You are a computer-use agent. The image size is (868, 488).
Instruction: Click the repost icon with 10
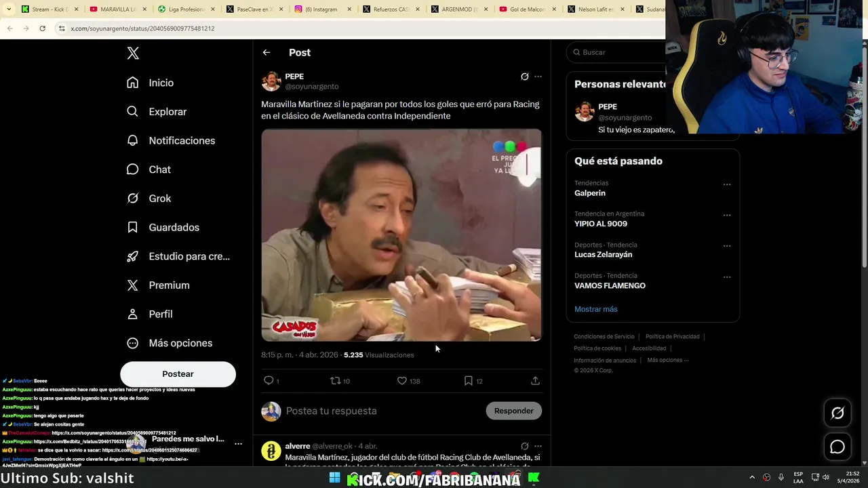coord(335,381)
